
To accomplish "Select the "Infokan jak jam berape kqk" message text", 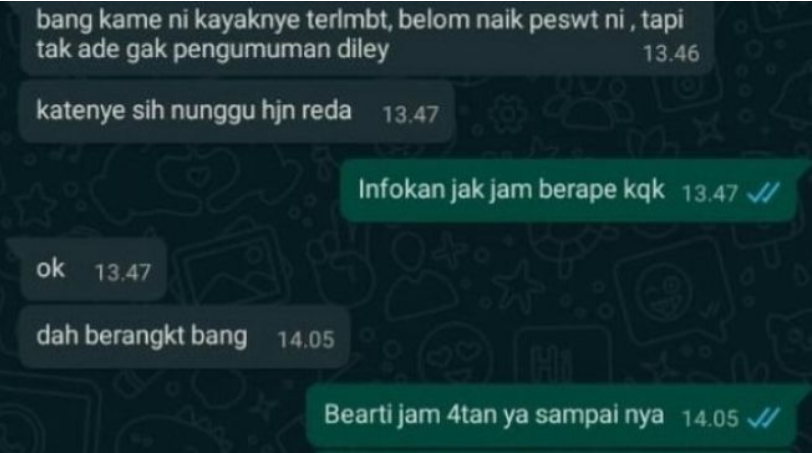I will click(x=512, y=189).
